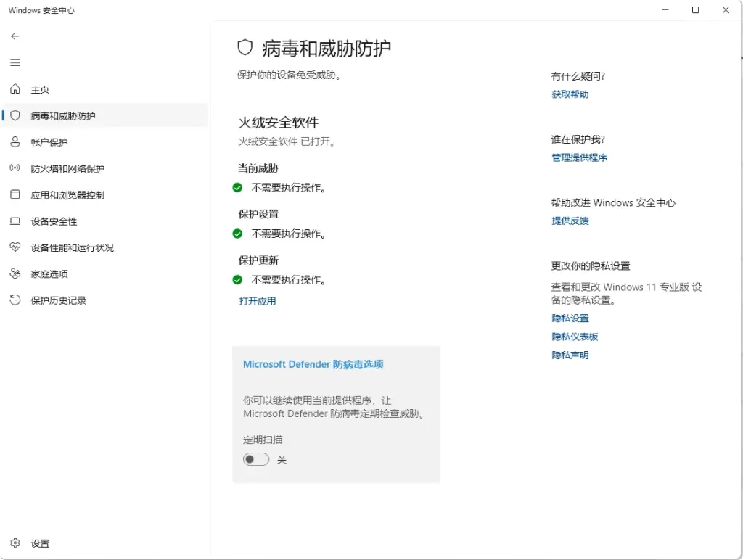Open 隐私仪表板 link
The height and width of the screenshot is (560, 743).
pos(575,337)
